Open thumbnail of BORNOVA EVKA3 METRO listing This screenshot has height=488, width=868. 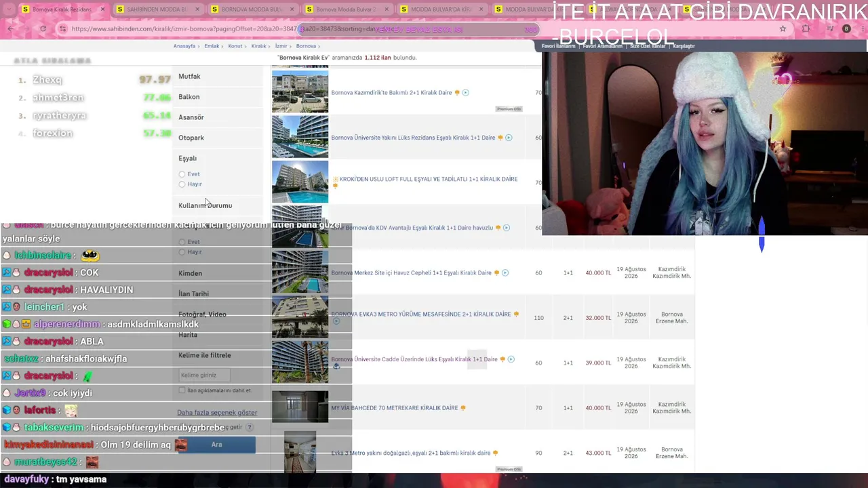pyautogui.click(x=300, y=317)
